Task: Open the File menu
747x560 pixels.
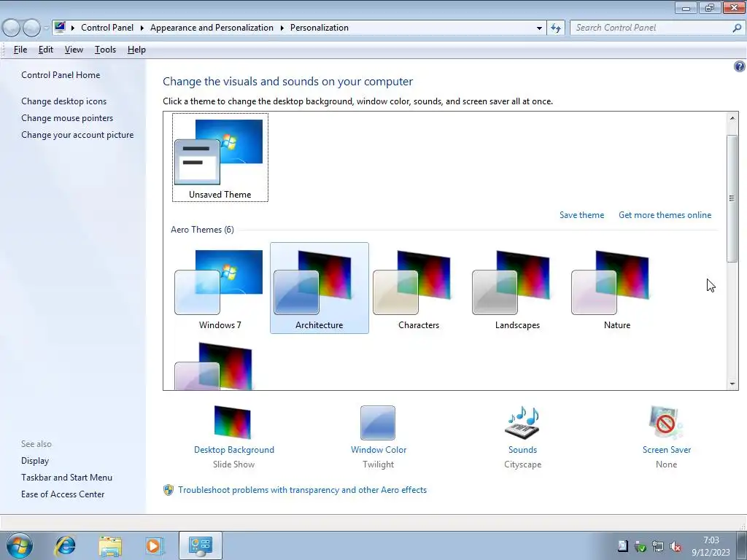Action: click(20, 50)
